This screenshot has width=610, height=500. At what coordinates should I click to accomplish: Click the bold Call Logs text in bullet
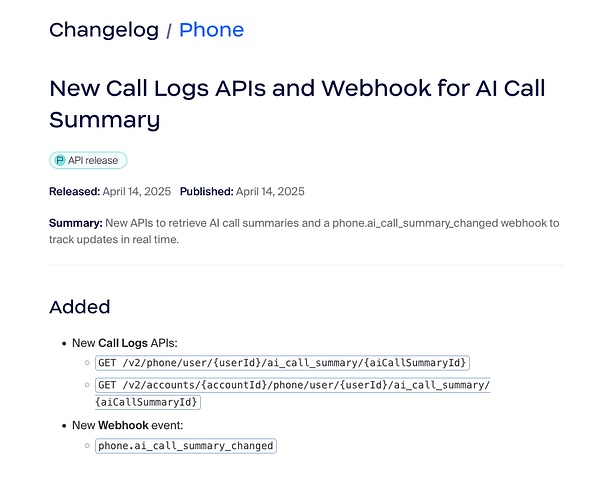tap(123, 343)
